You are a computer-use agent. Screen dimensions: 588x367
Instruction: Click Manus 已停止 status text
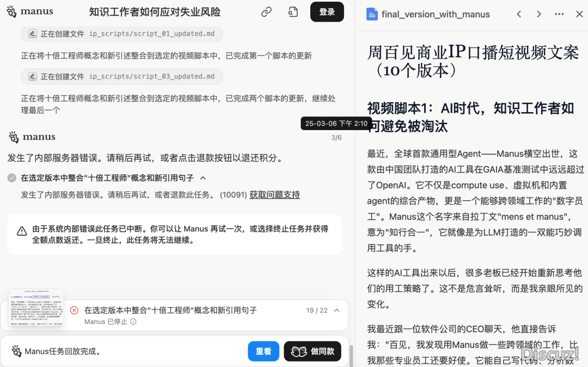(x=106, y=322)
